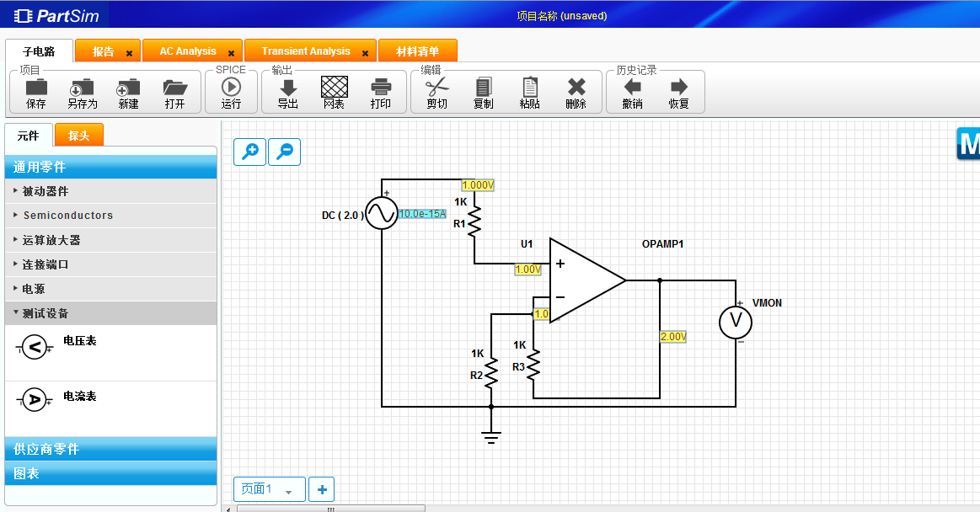Click the 导出 (Export) download icon
The image size is (980, 512).
(x=288, y=88)
